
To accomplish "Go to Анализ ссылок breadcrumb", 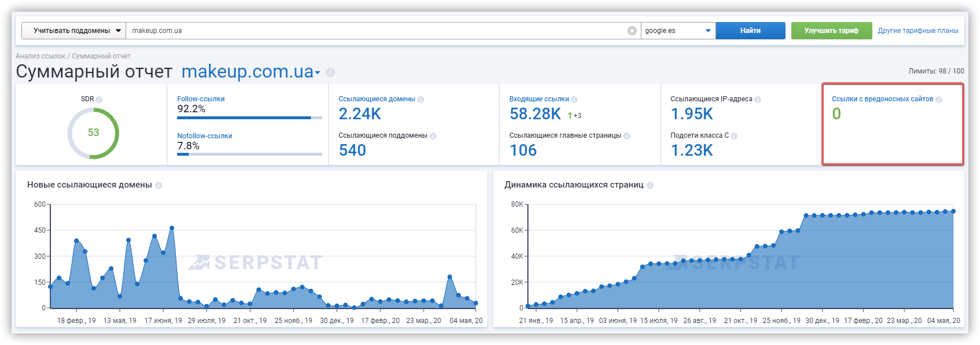I will point(41,56).
